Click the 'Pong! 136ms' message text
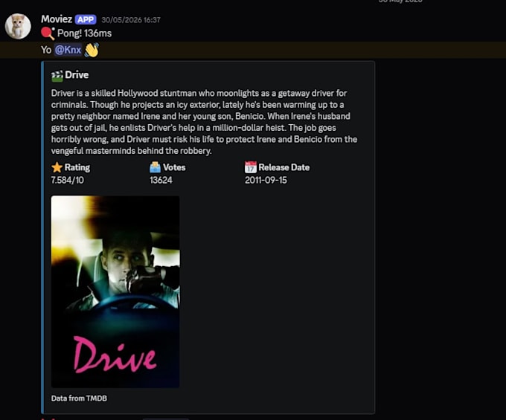 coord(85,33)
